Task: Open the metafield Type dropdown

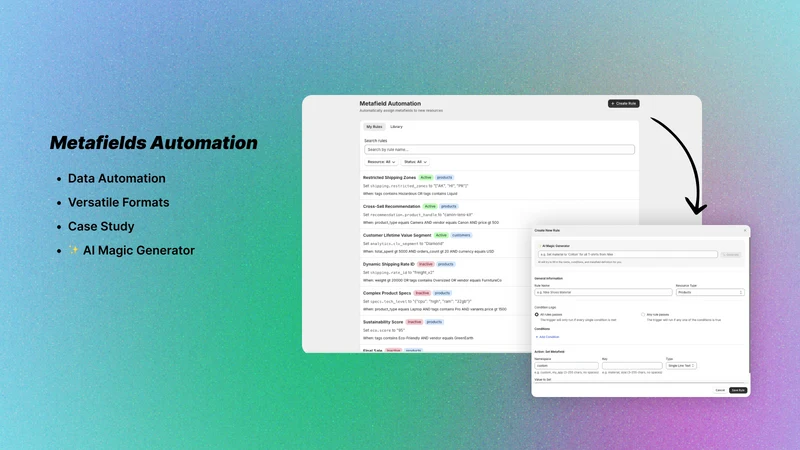Action: pos(681,366)
